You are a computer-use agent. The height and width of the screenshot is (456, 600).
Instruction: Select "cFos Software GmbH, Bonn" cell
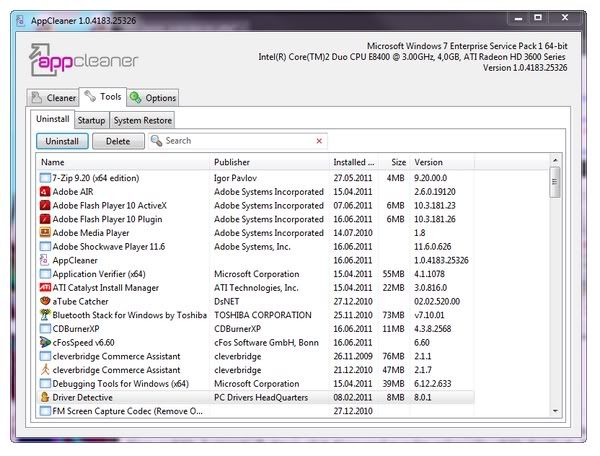266,342
